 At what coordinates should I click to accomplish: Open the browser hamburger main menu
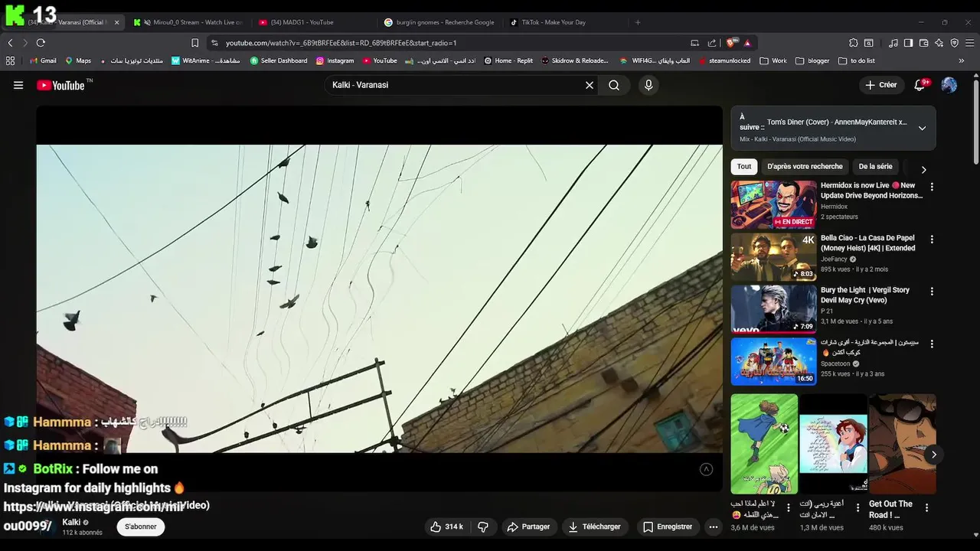[969, 43]
